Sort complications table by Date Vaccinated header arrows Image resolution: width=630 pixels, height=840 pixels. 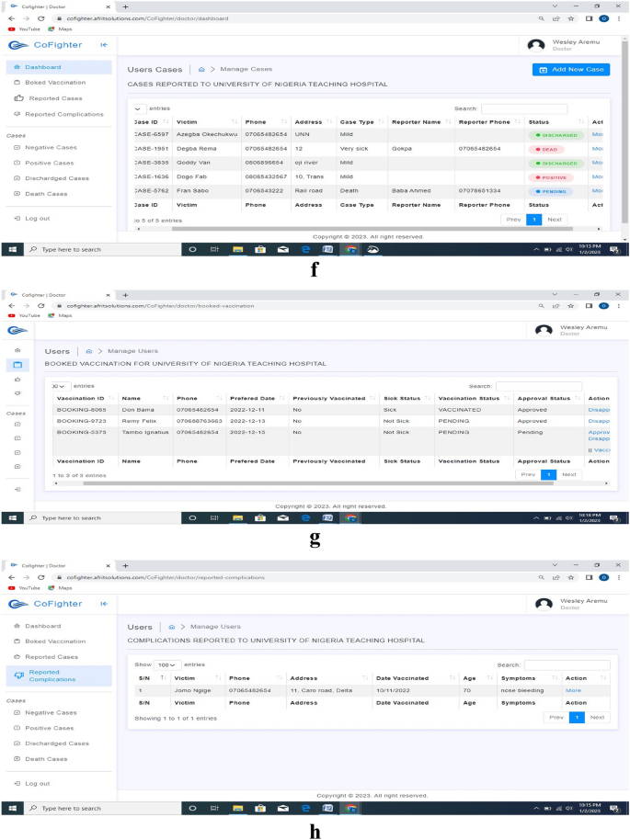pyautogui.click(x=453, y=678)
